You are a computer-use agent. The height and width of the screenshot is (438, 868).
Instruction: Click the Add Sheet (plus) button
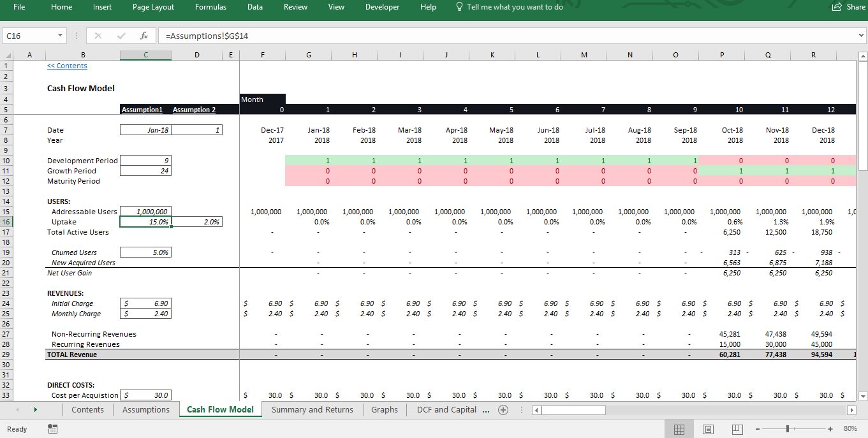pos(503,410)
